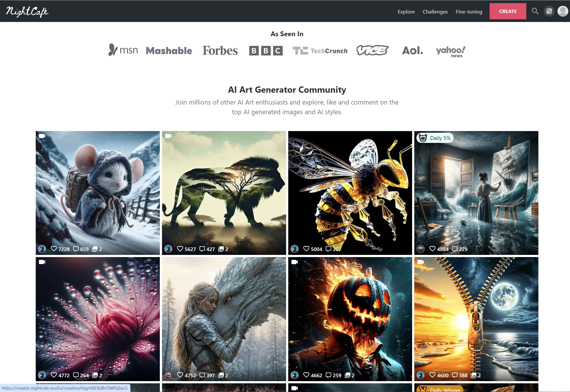Open creator avatar on flaming pumpkin image

295,375
